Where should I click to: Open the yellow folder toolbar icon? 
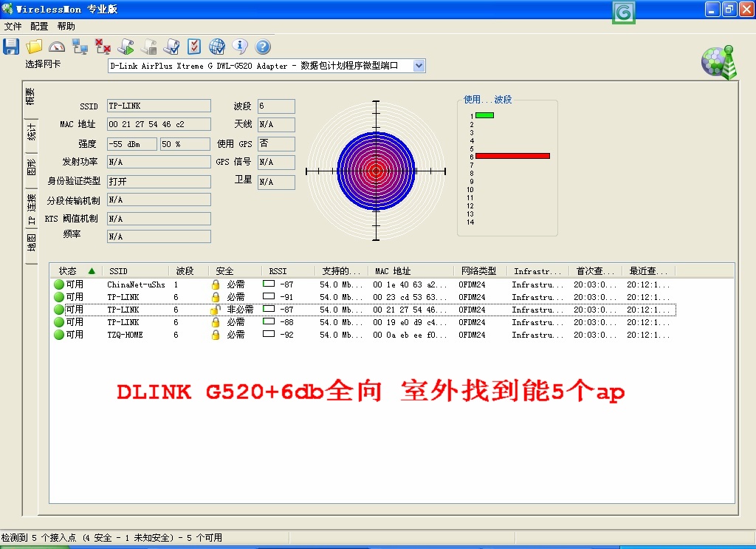34,47
